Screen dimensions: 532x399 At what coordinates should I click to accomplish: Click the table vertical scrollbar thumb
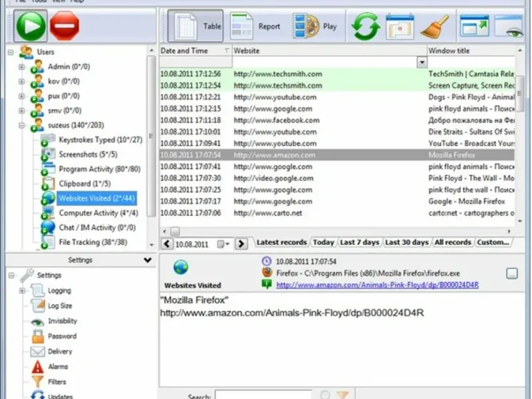point(519,93)
